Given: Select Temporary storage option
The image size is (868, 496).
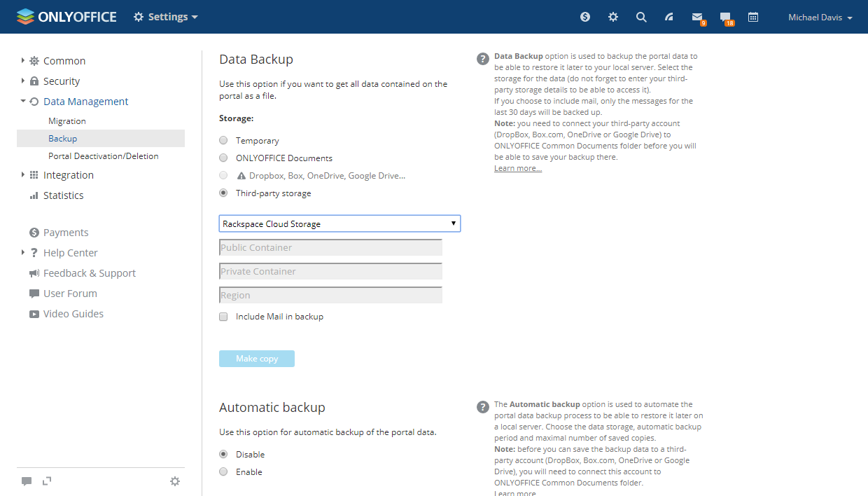Looking at the screenshot, I should click(x=223, y=141).
